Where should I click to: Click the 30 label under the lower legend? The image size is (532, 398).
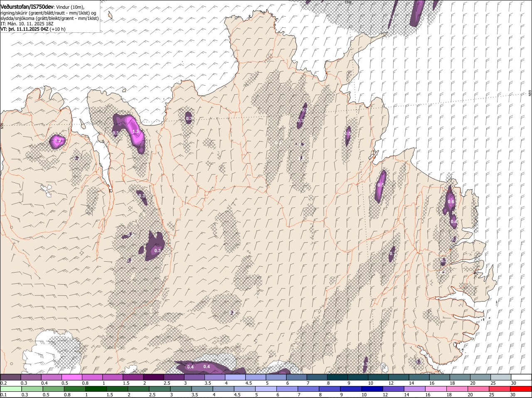point(513,395)
